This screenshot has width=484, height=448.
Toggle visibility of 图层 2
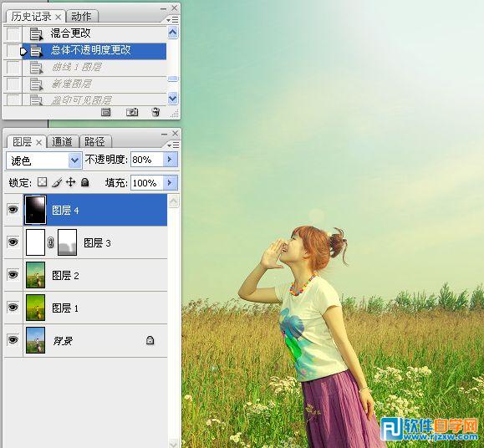(x=13, y=275)
